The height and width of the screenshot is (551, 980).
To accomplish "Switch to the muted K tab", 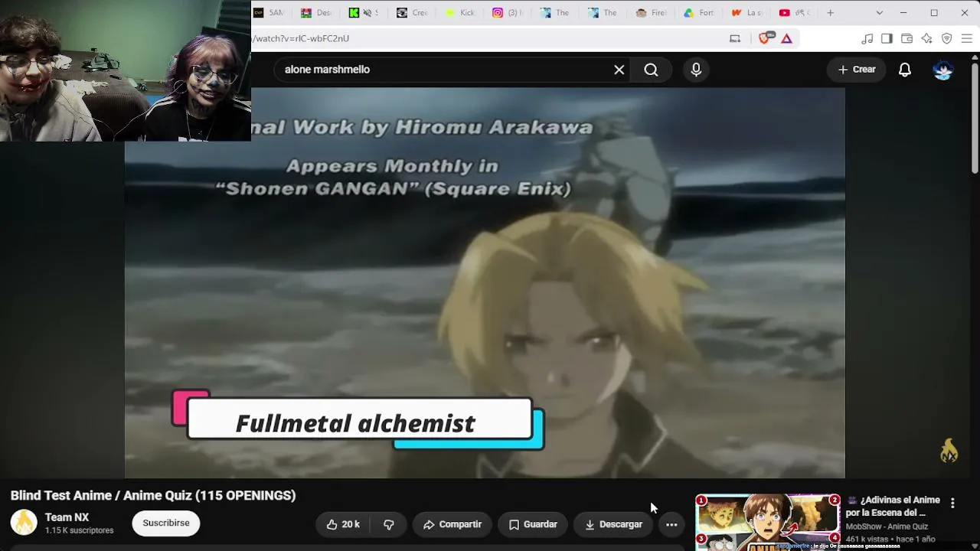I will tap(363, 12).
